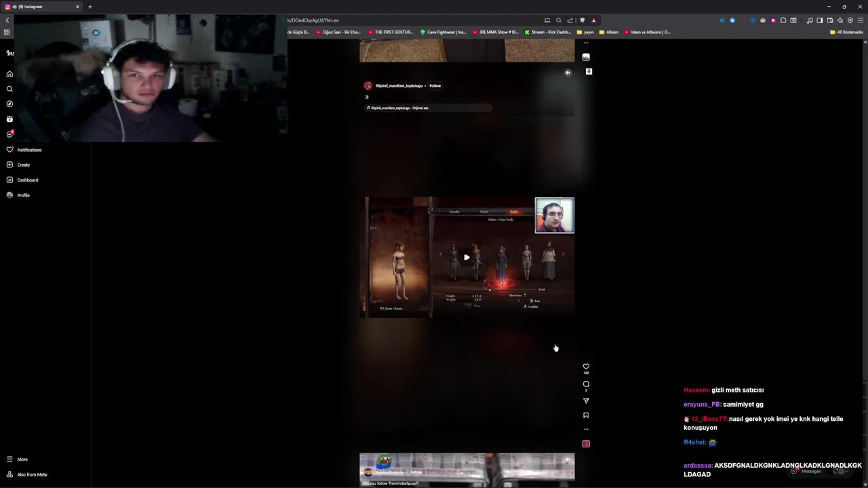The height and width of the screenshot is (488, 868).
Task: Click the browser address bar URL
Action: tap(313, 20)
